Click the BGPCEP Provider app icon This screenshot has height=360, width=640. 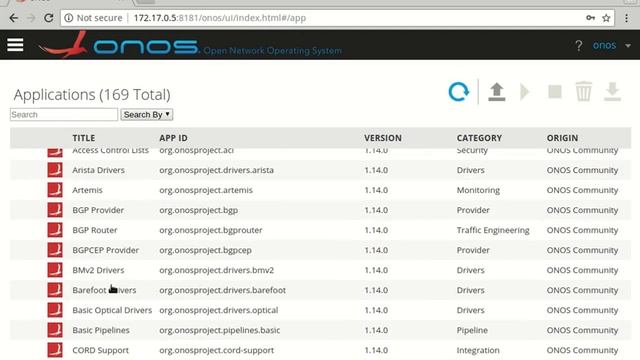55,250
